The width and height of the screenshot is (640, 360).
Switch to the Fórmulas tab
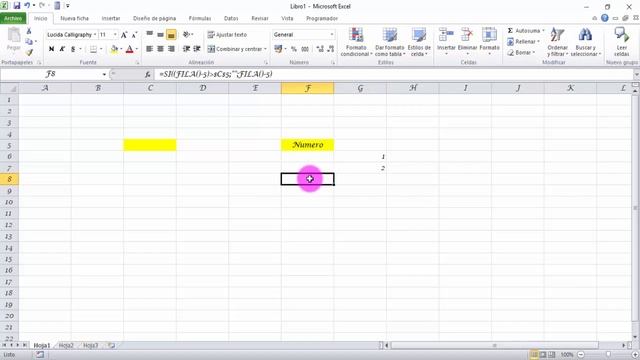[x=200, y=18]
